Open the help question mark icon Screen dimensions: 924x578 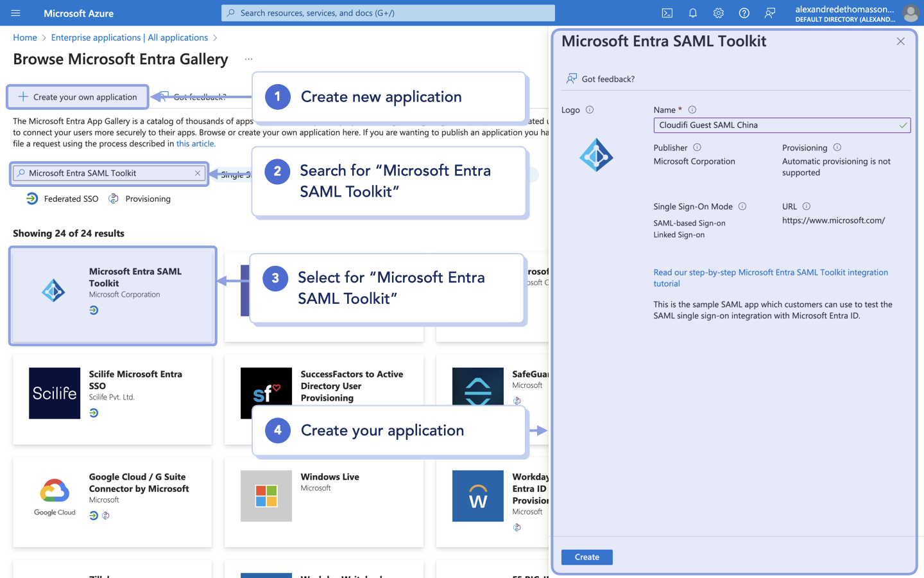744,13
